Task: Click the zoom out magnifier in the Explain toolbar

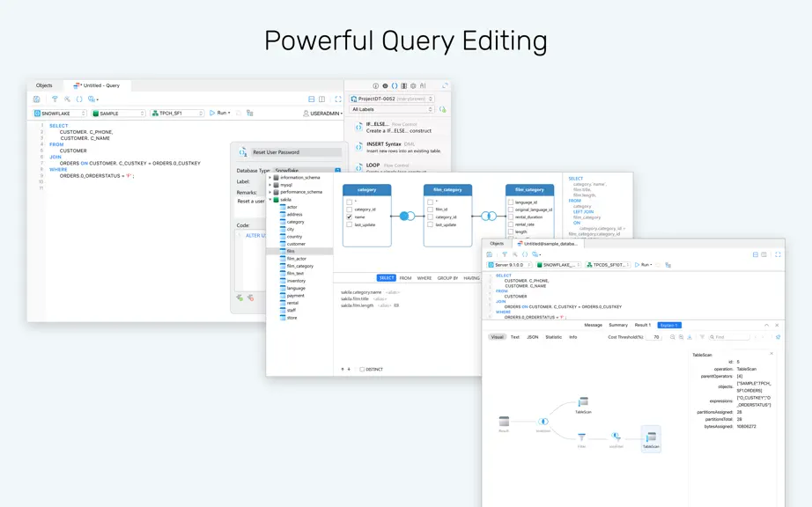Action: (681, 337)
